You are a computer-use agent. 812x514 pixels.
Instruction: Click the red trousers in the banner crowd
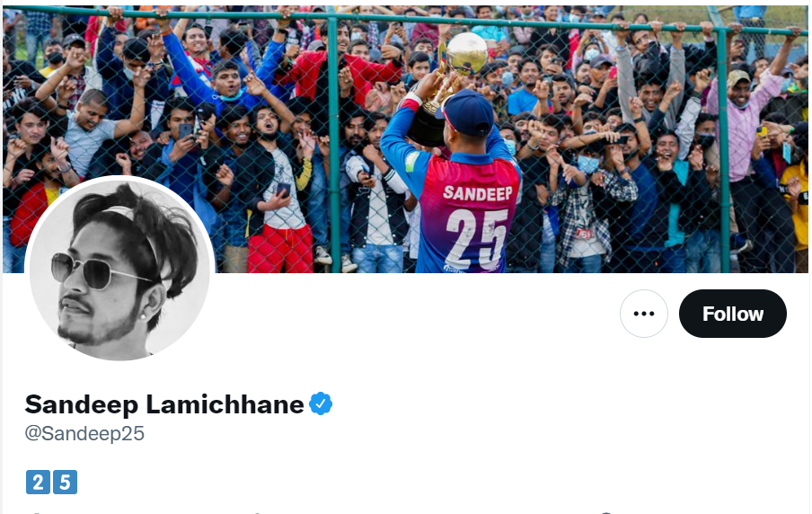tap(280, 248)
